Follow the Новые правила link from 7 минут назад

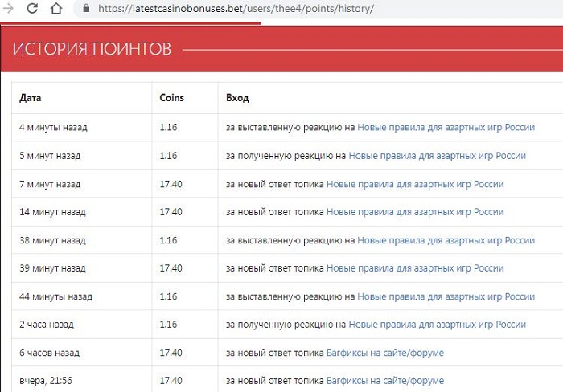tap(415, 184)
